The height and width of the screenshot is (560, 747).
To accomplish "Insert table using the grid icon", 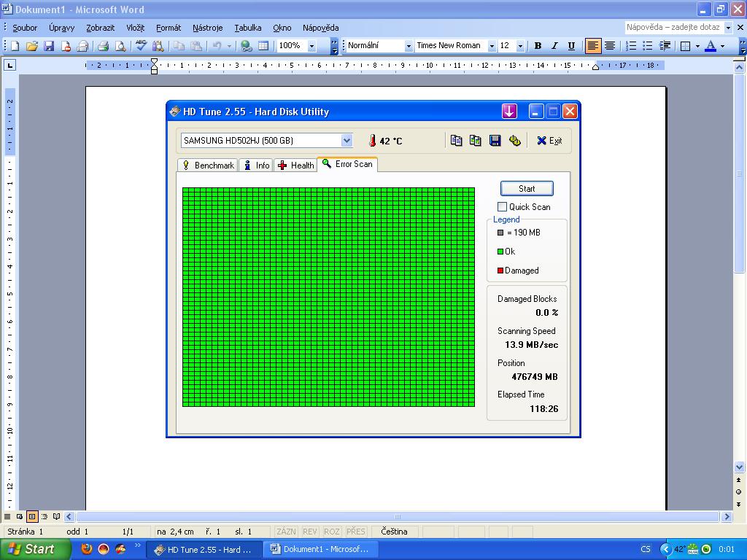I will [263, 46].
